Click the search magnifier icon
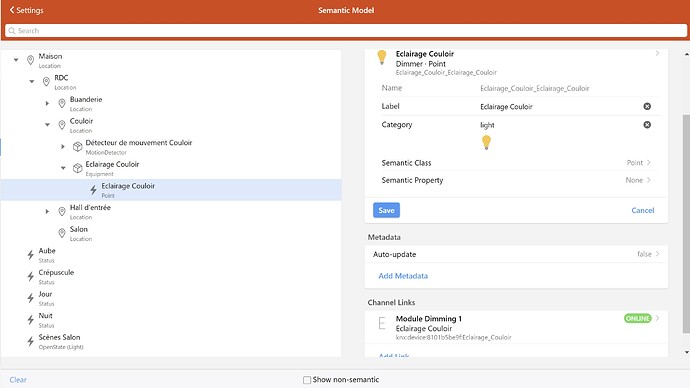Screen dimensions: 690x388 (12, 31)
